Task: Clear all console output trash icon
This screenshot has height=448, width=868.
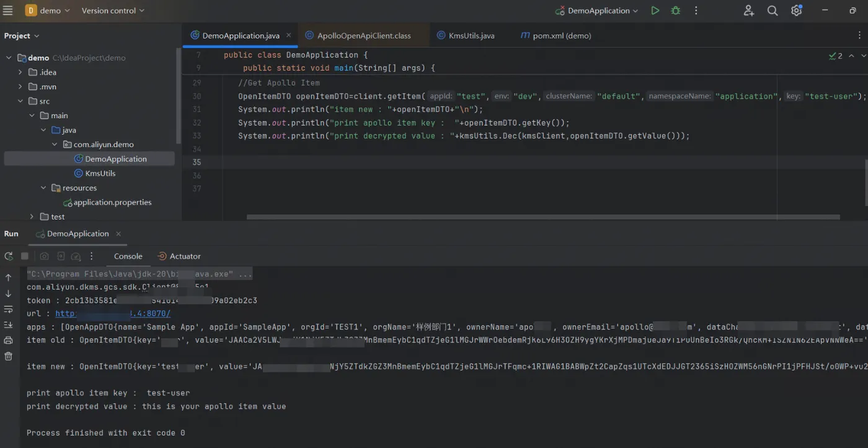Action: tap(8, 356)
